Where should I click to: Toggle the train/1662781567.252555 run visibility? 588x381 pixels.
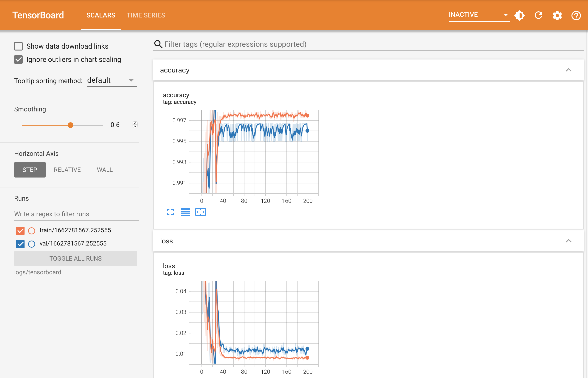pyautogui.click(x=20, y=231)
